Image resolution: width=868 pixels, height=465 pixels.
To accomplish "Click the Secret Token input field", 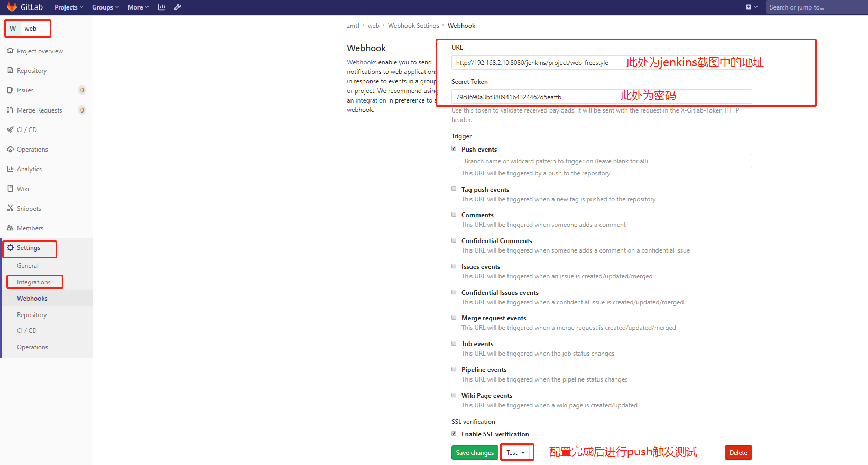I will 602,97.
